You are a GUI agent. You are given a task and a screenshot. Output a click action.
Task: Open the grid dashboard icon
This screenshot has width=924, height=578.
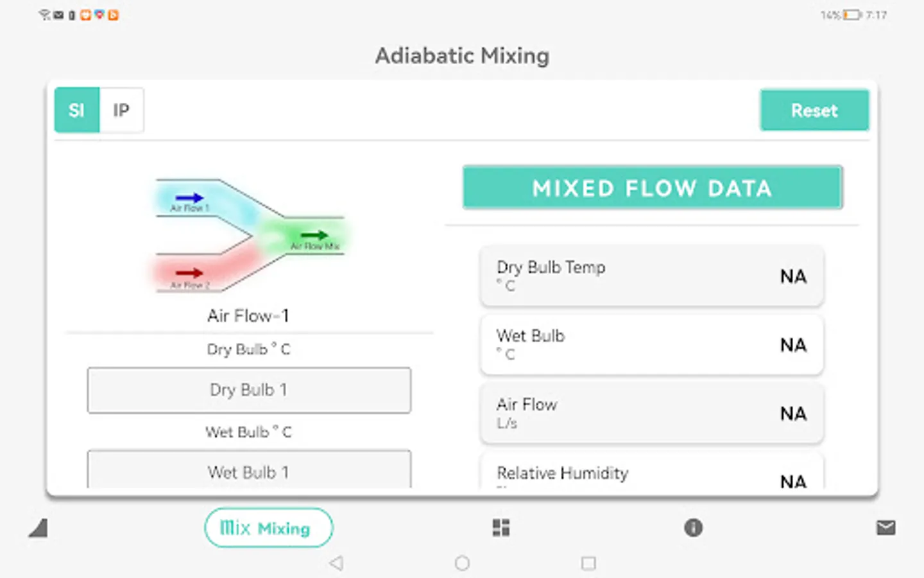[x=501, y=528]
